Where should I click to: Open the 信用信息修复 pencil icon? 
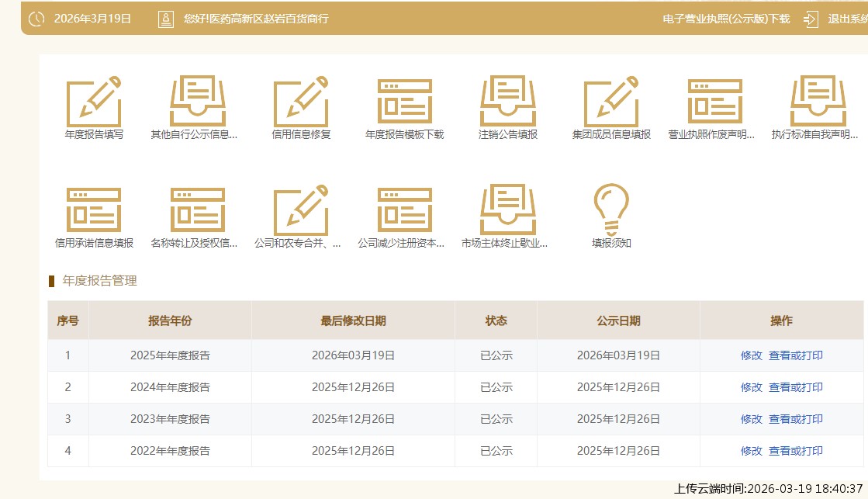301,102
